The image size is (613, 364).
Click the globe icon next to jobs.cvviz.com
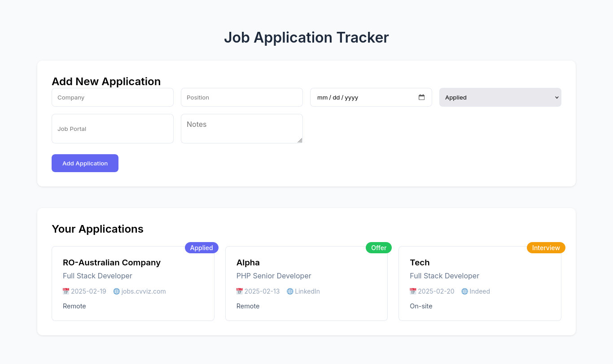(116, 291)
